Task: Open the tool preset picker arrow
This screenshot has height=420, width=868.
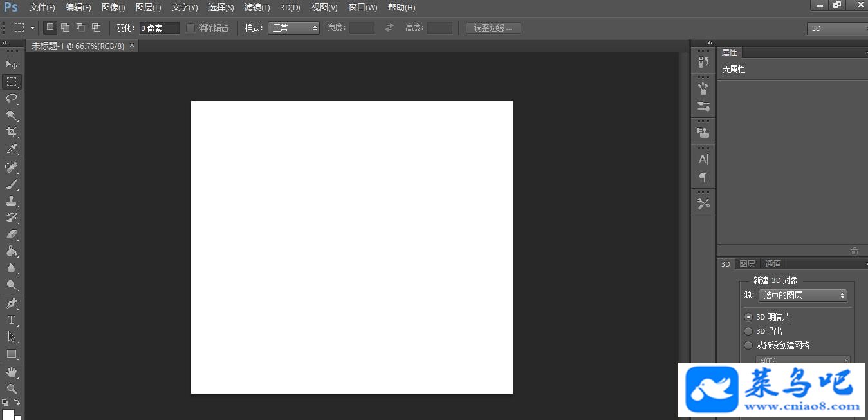Action: pos(32,28)
